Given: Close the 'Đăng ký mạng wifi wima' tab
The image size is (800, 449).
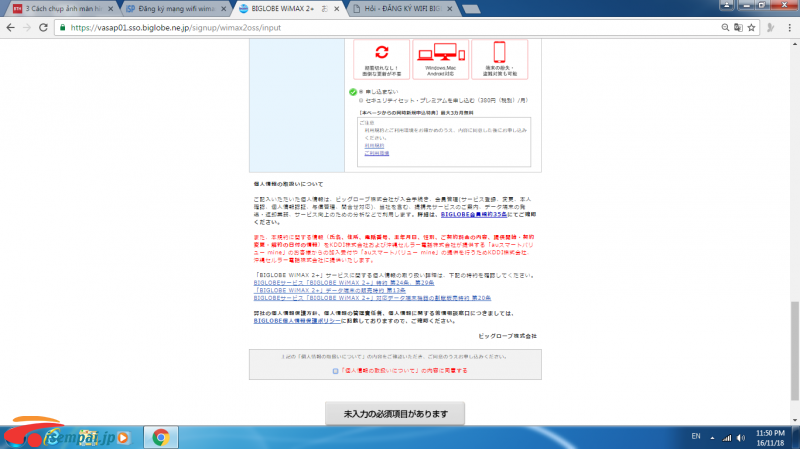Looking at the screenshot, I should 223,9.
